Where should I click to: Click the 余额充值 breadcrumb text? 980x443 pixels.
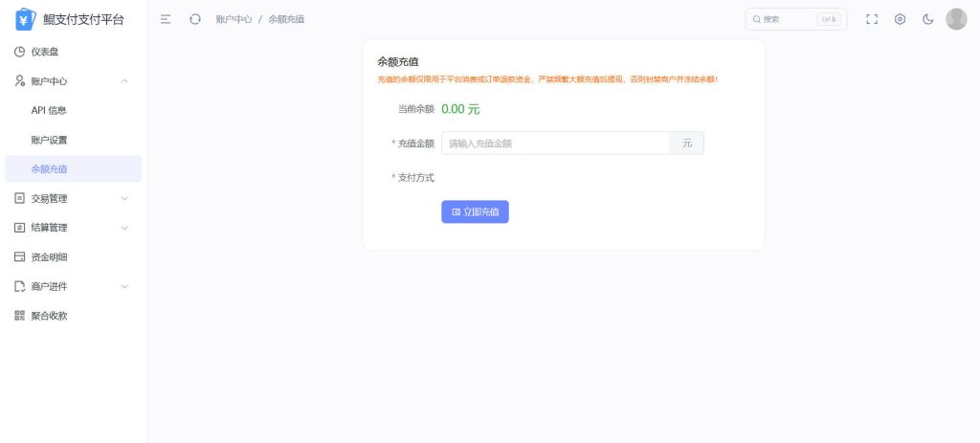pos(286,19)
